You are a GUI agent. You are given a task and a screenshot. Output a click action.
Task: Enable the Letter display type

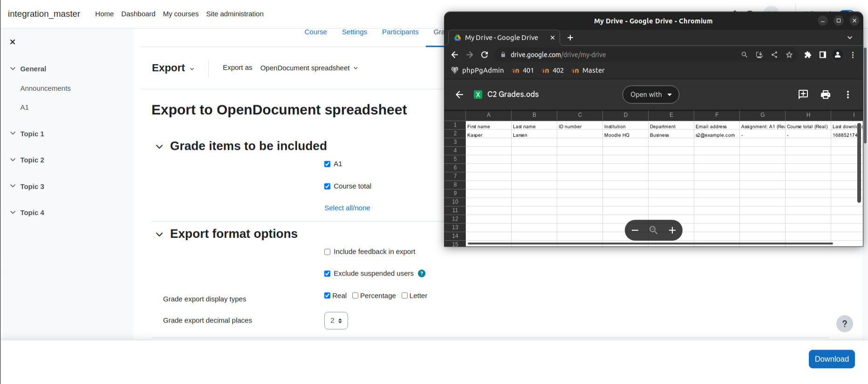click(404, 296)
